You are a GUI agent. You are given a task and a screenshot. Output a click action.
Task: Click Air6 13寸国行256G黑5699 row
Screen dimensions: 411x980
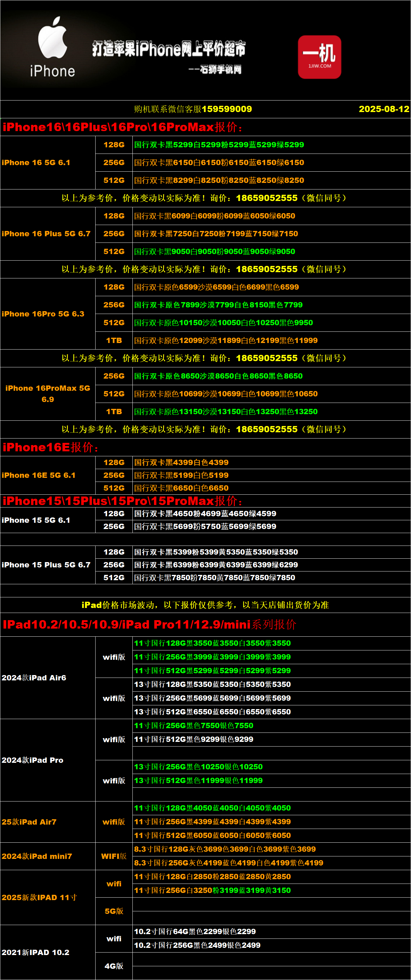coord(271,698)
